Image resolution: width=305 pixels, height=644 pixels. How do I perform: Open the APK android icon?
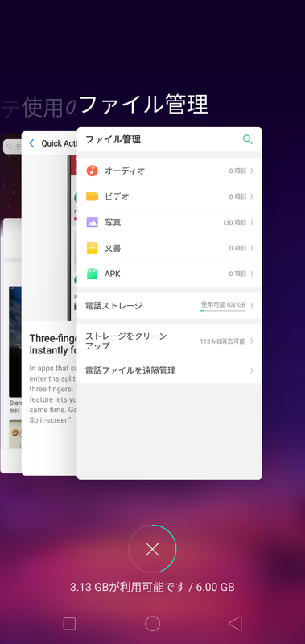93,274
